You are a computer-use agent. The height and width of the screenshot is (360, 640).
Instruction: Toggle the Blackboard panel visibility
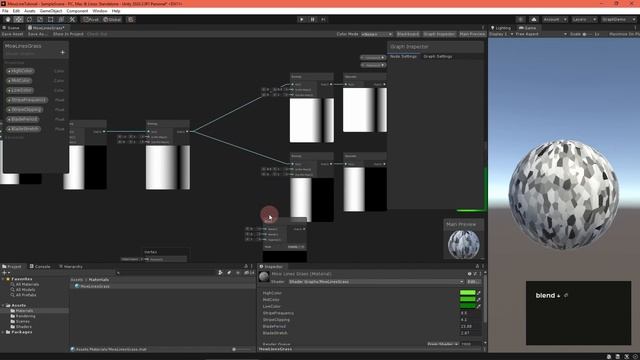[x=408, y=34]
